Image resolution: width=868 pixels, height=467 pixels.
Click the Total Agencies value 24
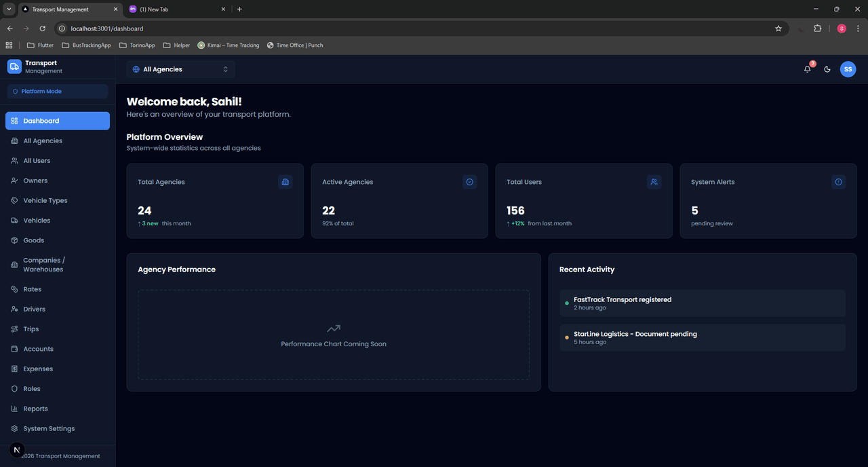(144, 210)
